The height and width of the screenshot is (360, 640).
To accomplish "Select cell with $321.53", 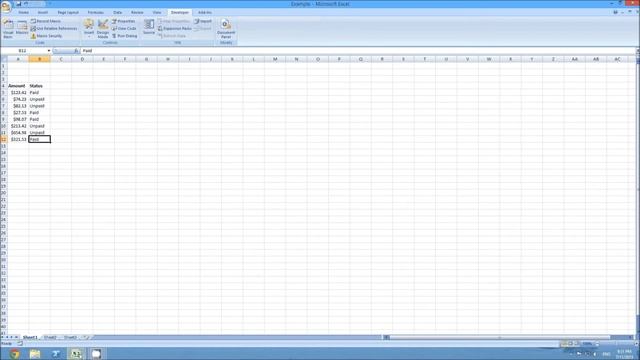I will tap(18, 139).
